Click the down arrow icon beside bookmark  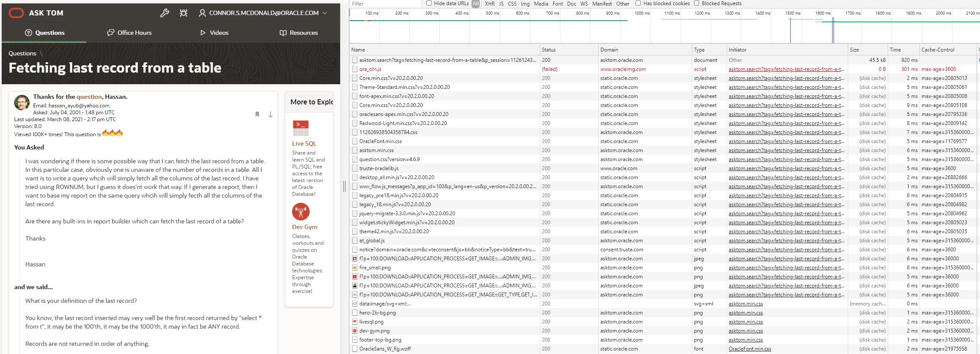(x=271, y=114)
